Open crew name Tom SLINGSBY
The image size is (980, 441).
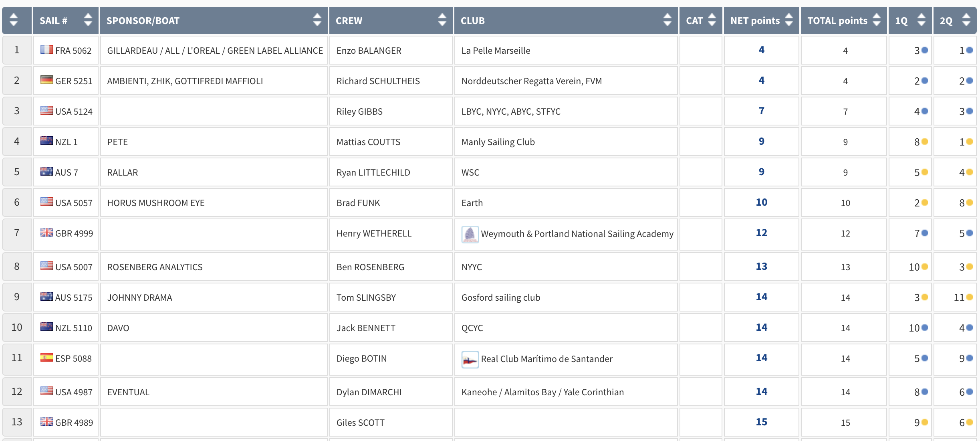pyautogui.click(x=366, y=297)
